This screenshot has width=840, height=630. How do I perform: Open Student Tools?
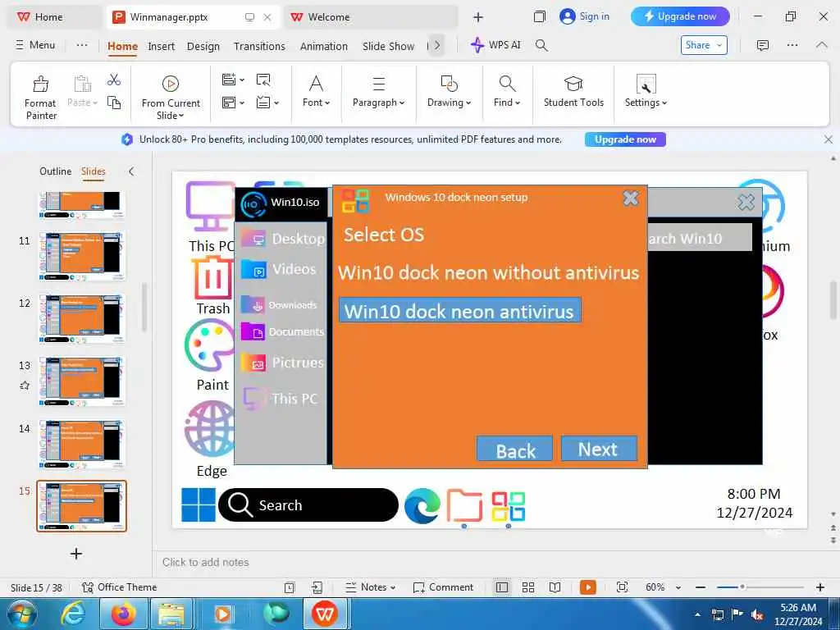pyautogui.click(x=573, y=91)
